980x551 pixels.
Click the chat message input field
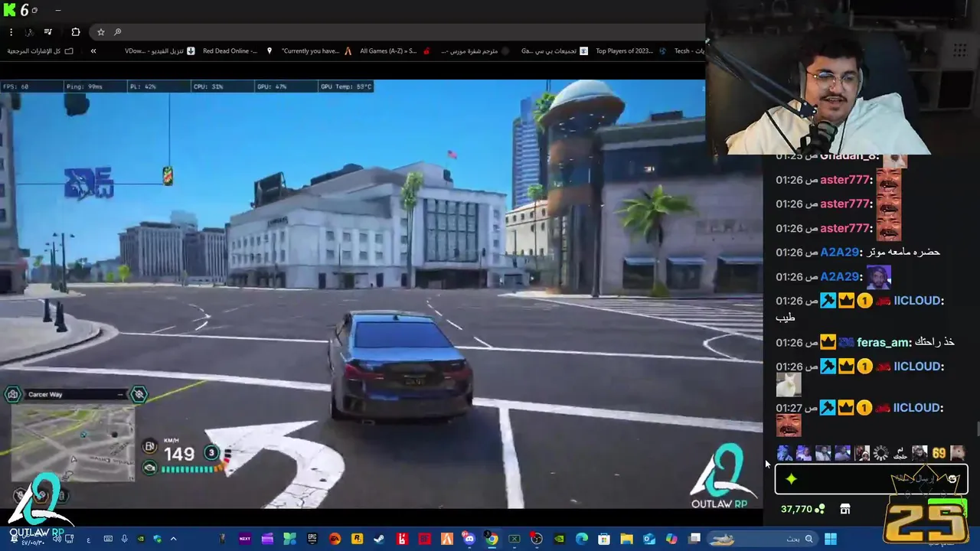coord(871,480)
